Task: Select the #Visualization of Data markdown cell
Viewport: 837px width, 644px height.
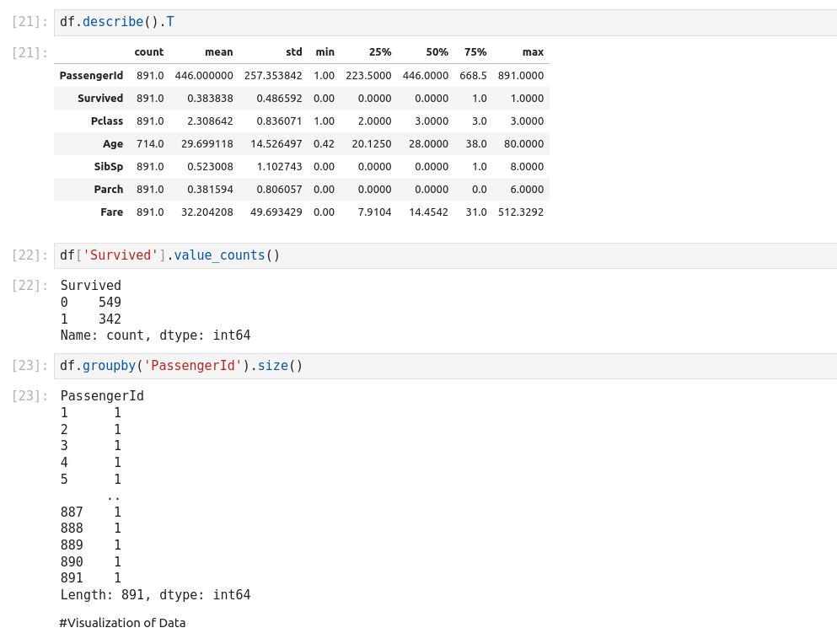Action: pos(122,623)
